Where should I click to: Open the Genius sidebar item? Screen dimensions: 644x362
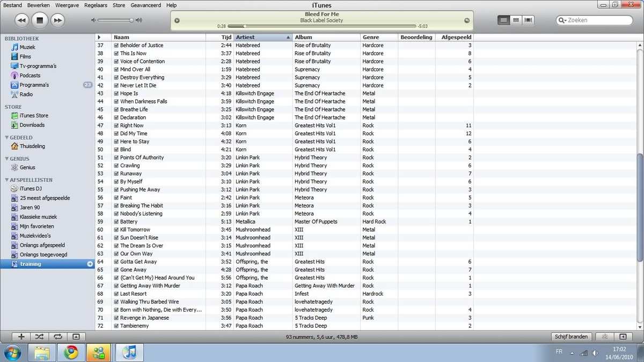(x=27, y=167)
